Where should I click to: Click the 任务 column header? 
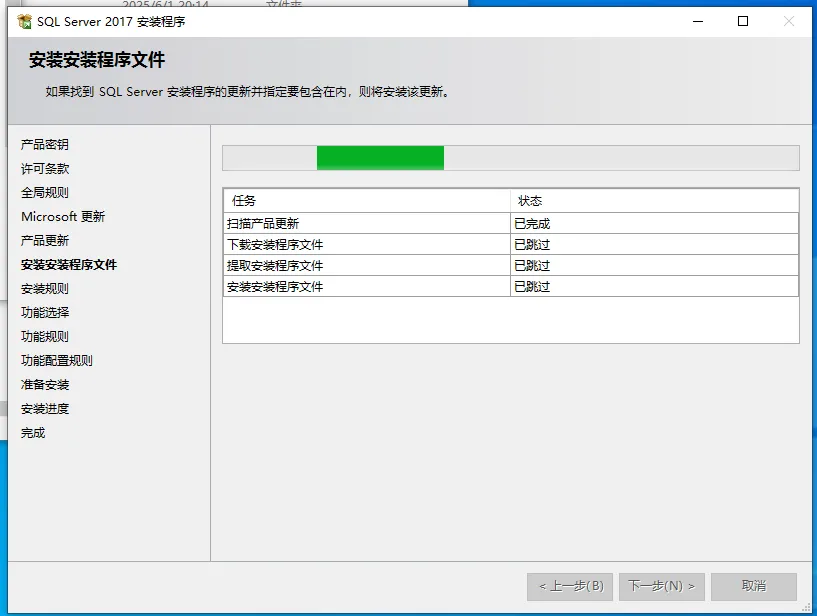(367, 201)
